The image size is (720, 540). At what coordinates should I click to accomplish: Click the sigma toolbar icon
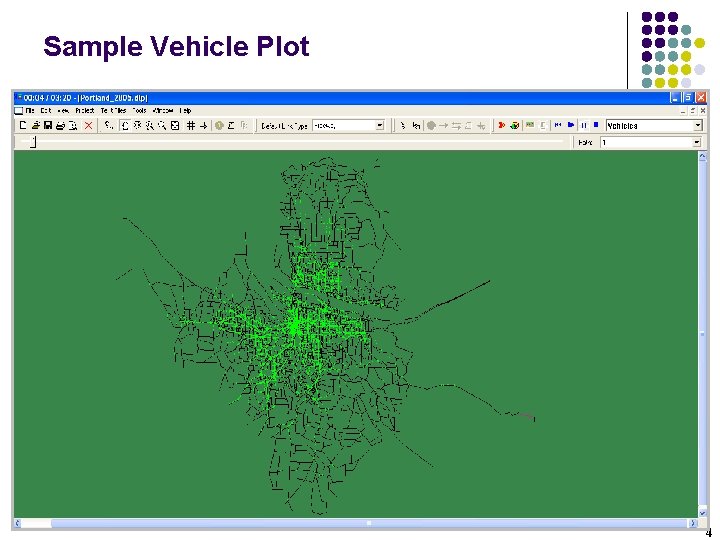231,125
